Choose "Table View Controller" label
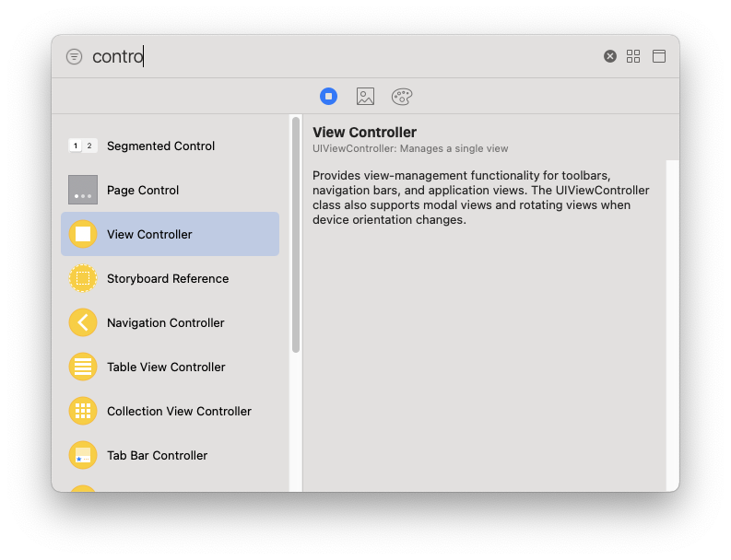731x560 pixels. [166, 367]
